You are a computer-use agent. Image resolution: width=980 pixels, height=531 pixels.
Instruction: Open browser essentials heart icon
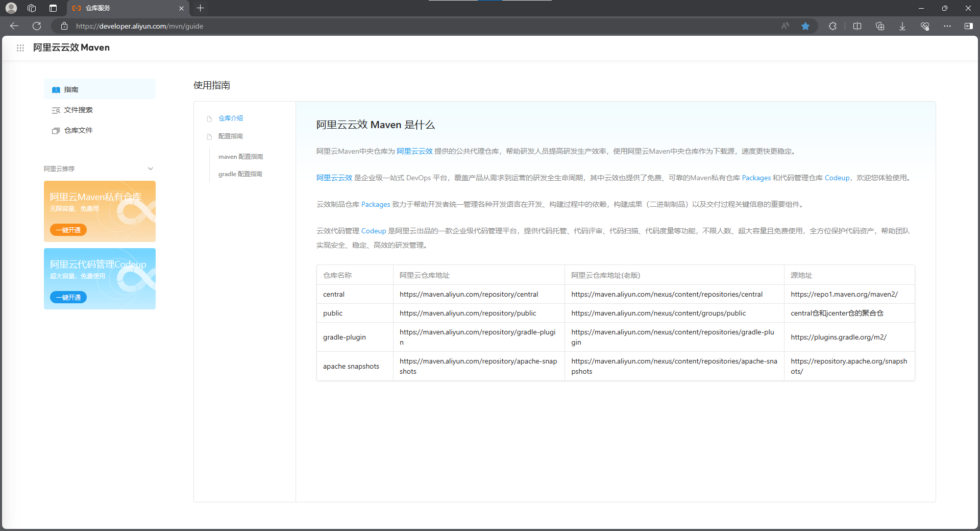pos(925,26)
